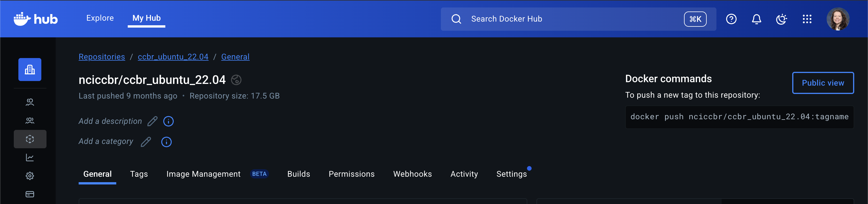Viewport: 868px width, 204px height.
Task: Open the sidebar settings gear icon
Action: pyautogui.click(x=30, y=176)
